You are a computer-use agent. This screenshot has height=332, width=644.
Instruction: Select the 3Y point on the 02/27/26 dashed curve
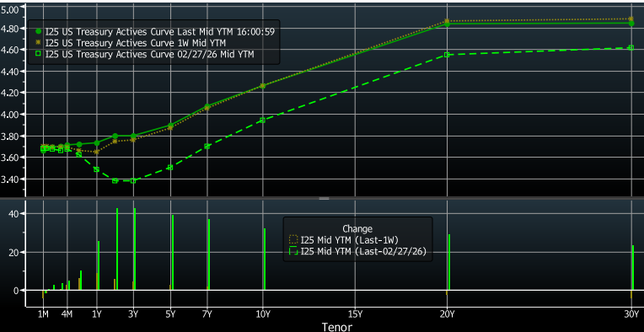133,180
